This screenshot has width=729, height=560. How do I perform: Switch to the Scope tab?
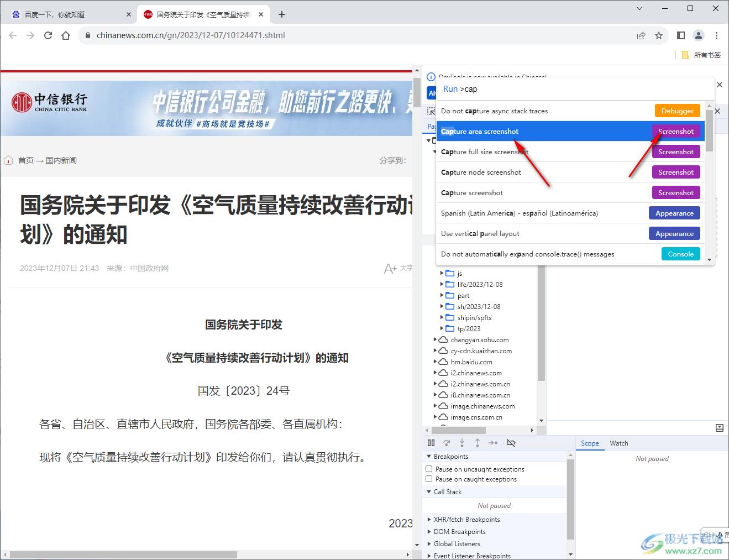tap(590, 443)
